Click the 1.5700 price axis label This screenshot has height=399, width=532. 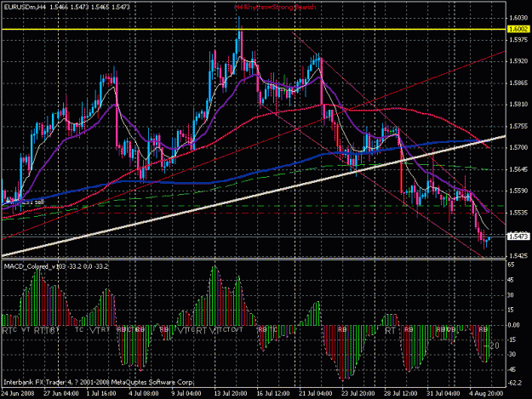518,147
